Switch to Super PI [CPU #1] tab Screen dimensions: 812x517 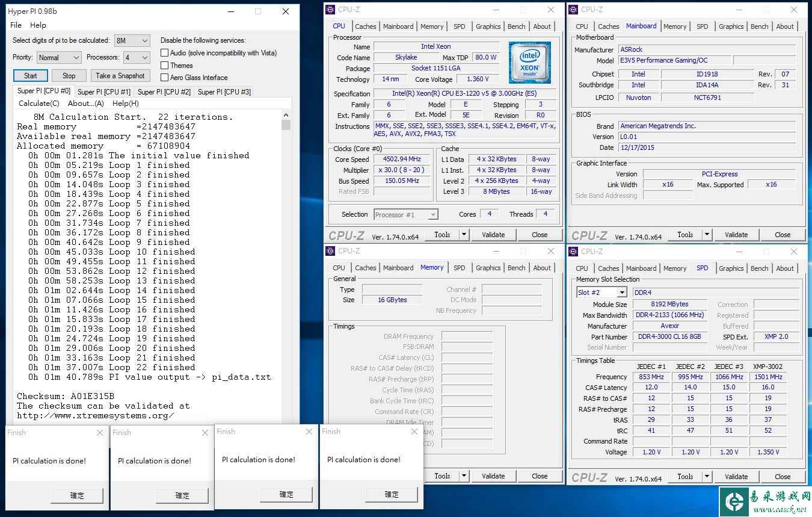(103, 92)
